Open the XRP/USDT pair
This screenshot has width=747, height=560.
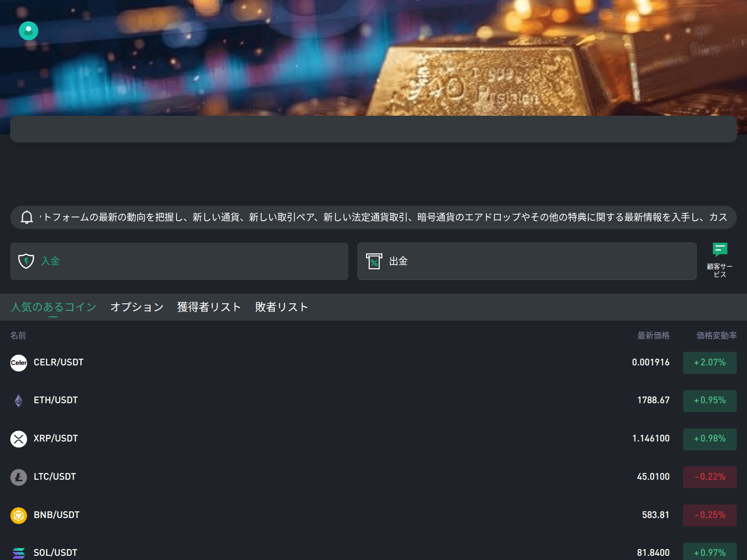tap(56, 439)
